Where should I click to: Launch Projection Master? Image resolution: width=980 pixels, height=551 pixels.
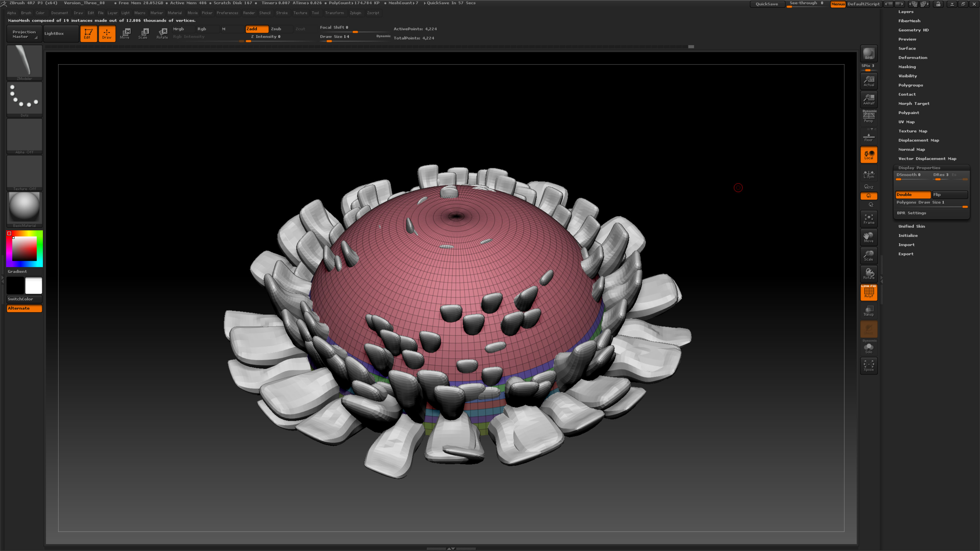pos(24,34)
